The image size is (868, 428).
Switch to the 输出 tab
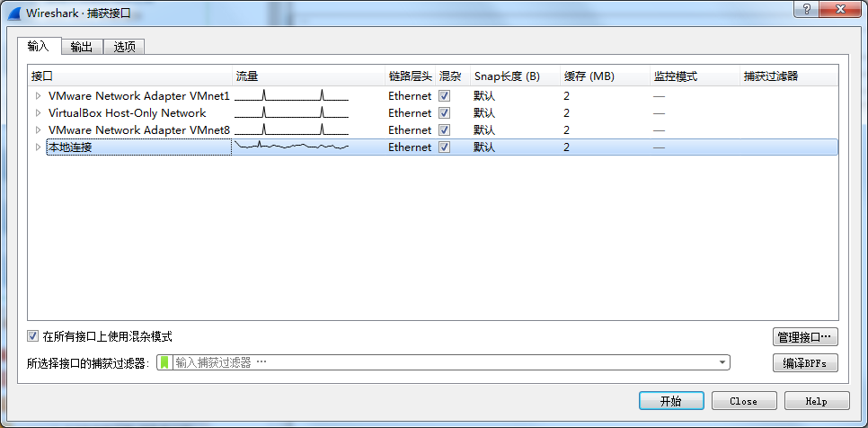click(x=82, y=47)
